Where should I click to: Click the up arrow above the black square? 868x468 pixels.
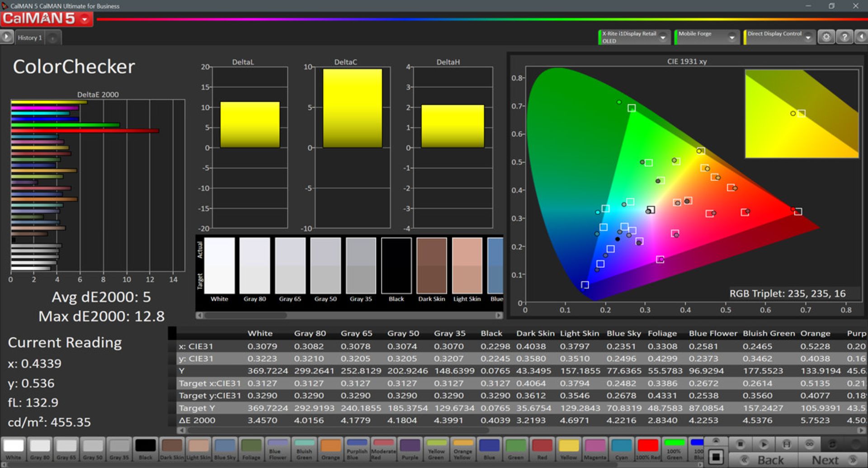click(x=716, y=441)
